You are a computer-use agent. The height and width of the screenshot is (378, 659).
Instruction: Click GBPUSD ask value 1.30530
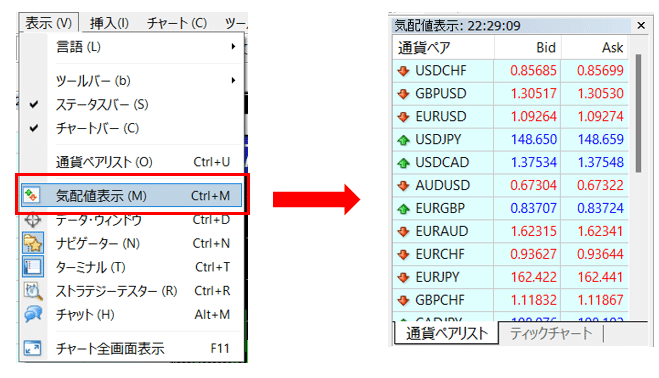pos(601,93)
